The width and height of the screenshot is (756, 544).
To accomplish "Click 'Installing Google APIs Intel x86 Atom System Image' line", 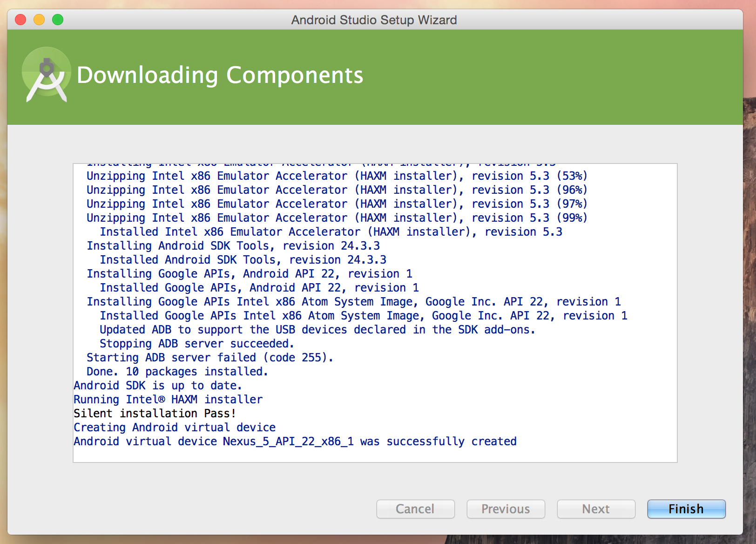I will click(354, 302).
